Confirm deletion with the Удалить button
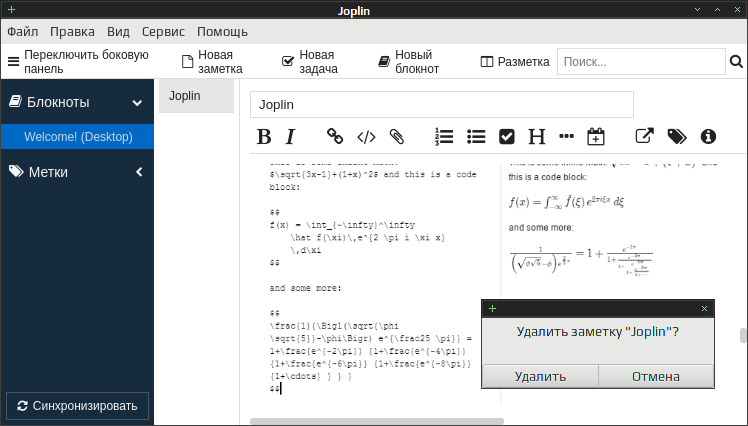 pyautogui.click(x=540, y=376)
